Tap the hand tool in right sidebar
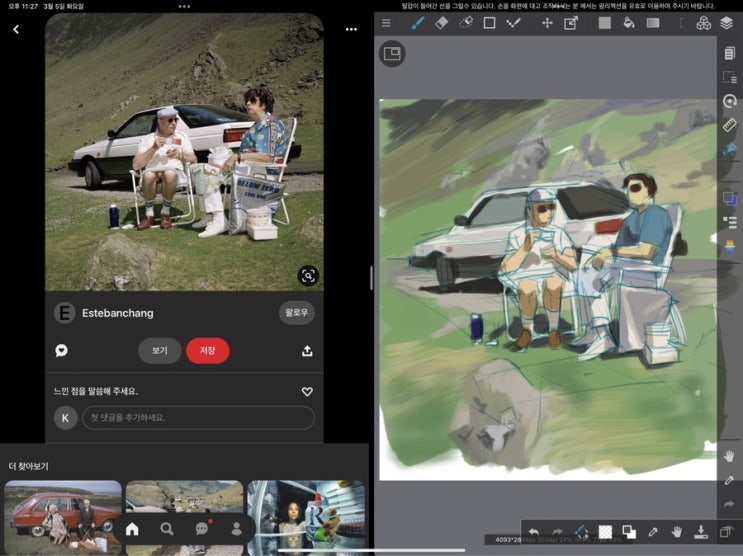Image resolution: width=743 pixels, height=556 pixels. (729, 456)
